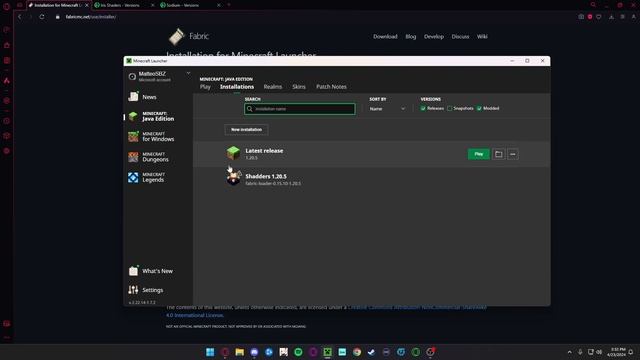Open the browser downloads icon
This screenshot has height=360, width=640.
(611, 17)
